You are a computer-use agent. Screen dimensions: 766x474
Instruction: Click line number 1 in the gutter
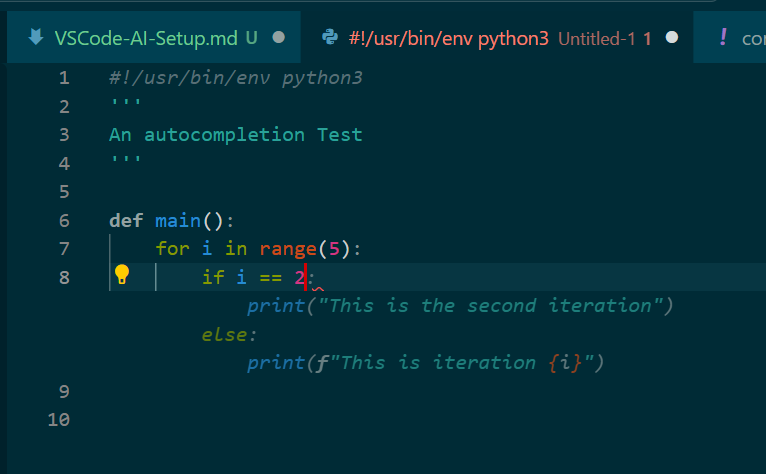pyautogui.click(x=64, y=78)
